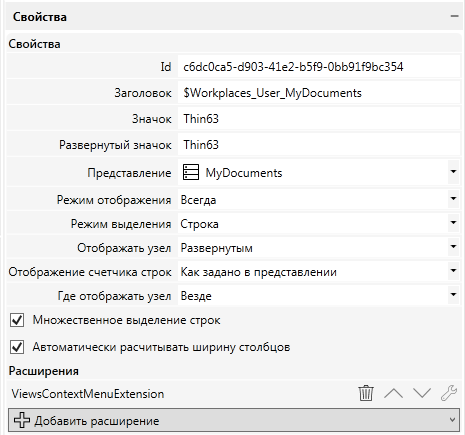Screen dimensions: 465x435
Task: Expand the Отображать узел dropdown
Action: click(453, 247)
